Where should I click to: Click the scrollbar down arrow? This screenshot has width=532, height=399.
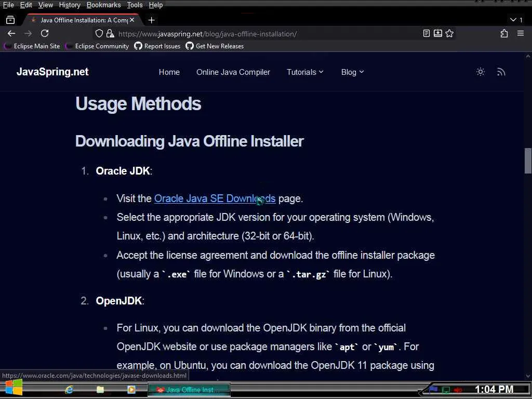click(x=528, y=376)
